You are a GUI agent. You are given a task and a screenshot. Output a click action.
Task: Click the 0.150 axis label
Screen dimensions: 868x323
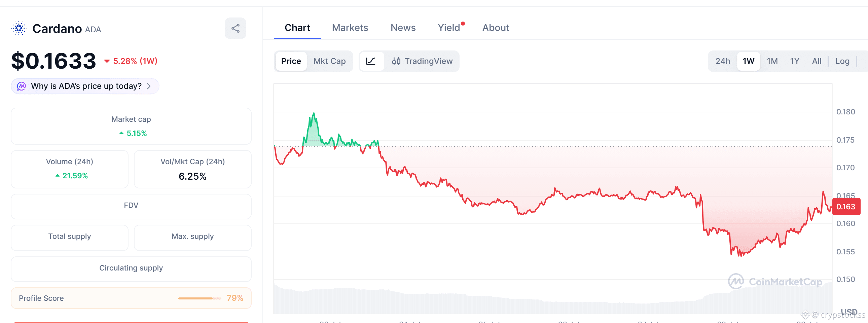845,280
